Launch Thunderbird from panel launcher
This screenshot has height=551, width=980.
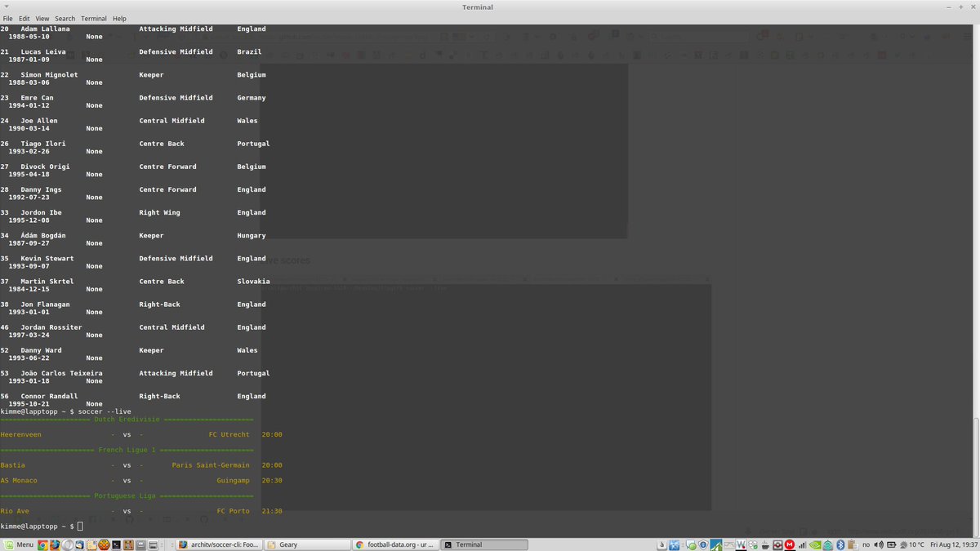click(x=79, y=544)
